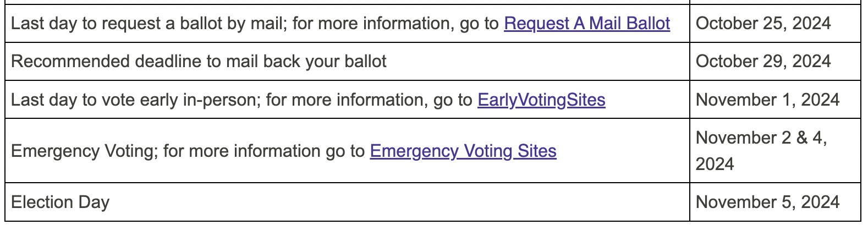Select the October 29, 2024 date cell
The image size is (868, 230).
775,61
